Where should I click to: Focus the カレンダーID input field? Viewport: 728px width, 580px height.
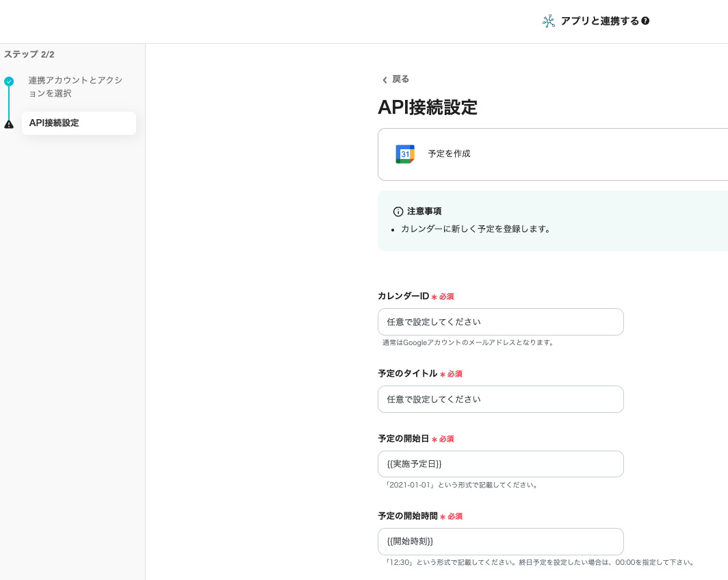pyautogui.click(x=500, y=322)
